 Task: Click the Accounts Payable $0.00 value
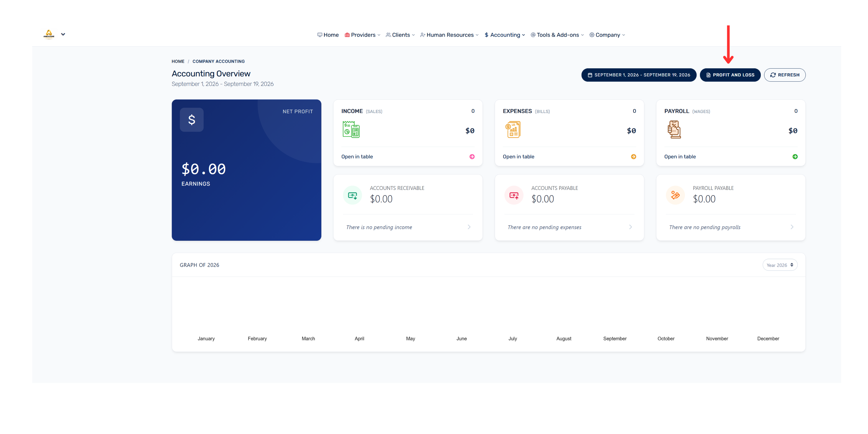coord(542,199)
